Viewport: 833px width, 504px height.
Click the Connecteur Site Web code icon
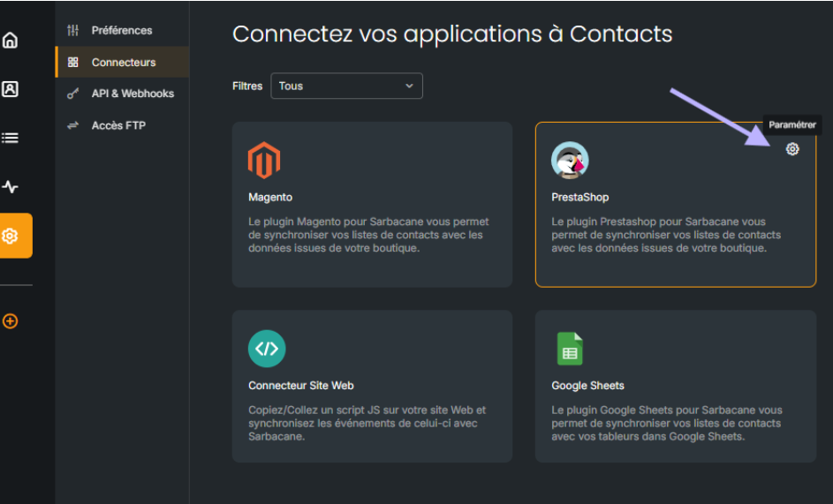point(267,349)
